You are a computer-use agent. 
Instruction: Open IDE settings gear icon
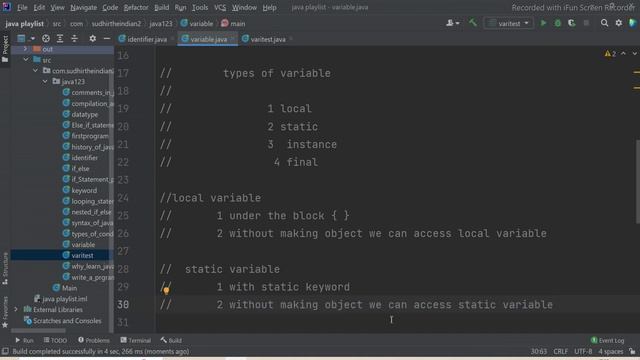click(x=619, y=23)
